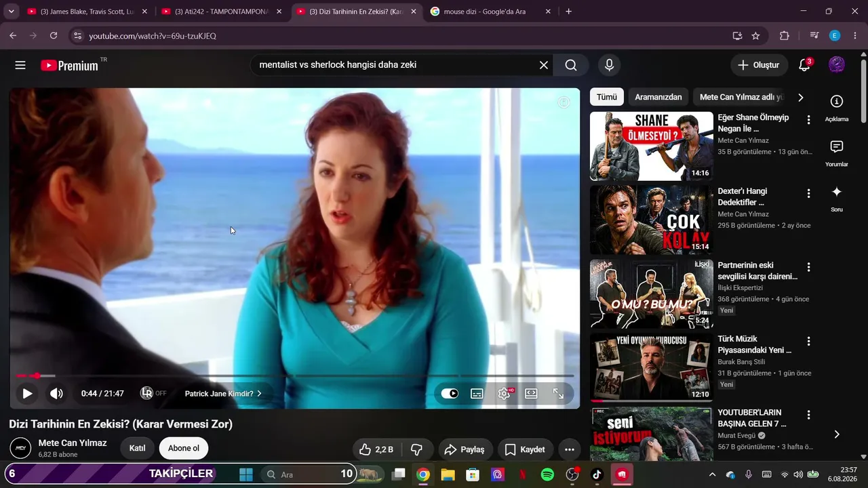Open video player settings gear
The width and height of the screenshot is (868, 488).
coord(505,393)
